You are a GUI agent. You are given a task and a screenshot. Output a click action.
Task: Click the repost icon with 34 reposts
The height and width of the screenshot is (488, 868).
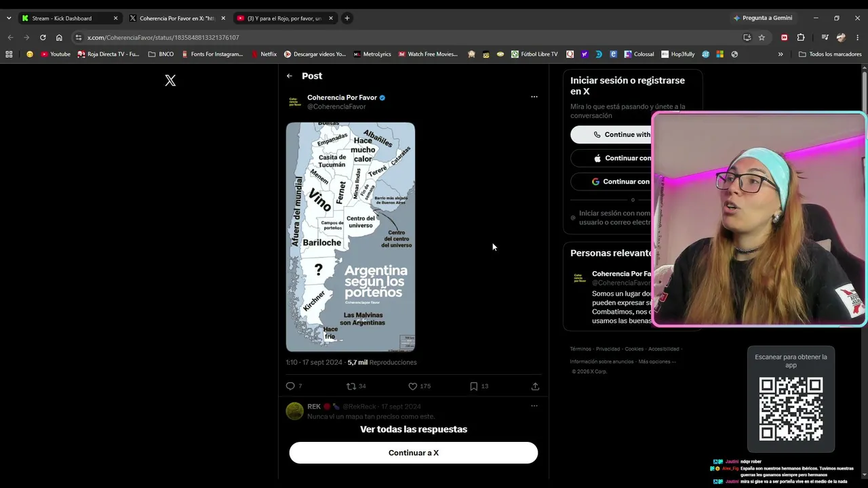point(351,386)
